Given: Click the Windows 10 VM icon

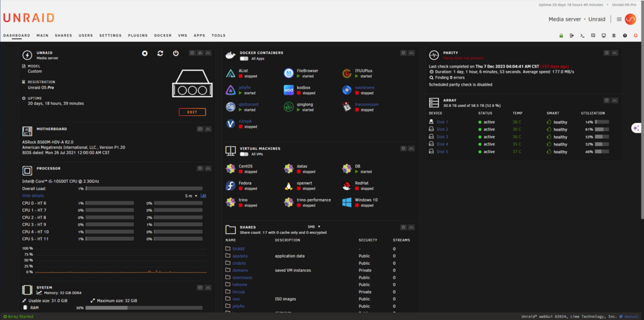Looking at the screenshot, I should point(346,202).
